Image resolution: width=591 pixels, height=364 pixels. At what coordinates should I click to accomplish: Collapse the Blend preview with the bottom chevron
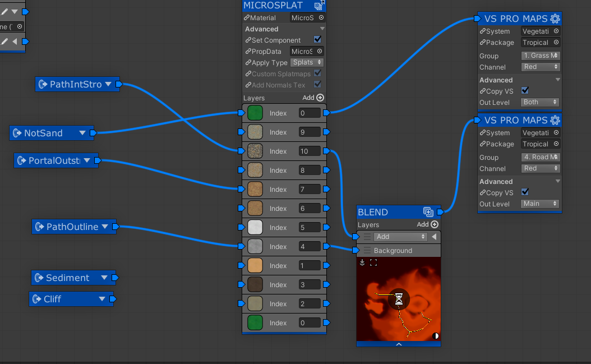tap(399, 344)
